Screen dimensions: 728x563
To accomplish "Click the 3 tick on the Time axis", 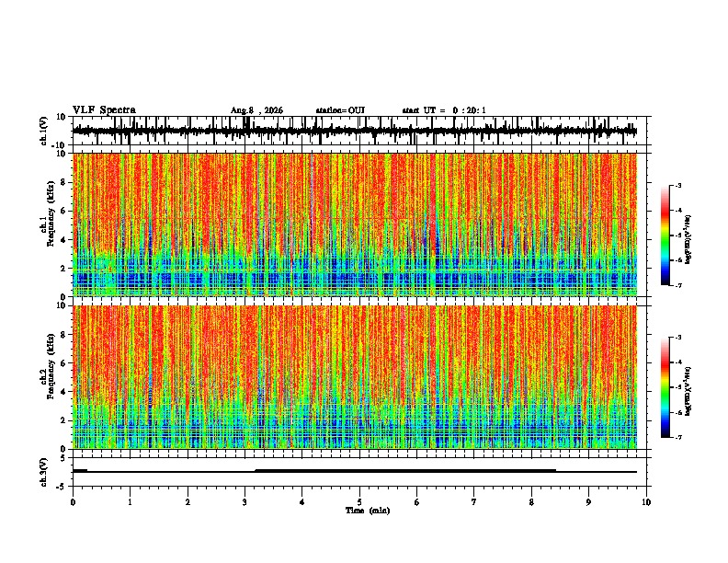I will coord(245,502).
